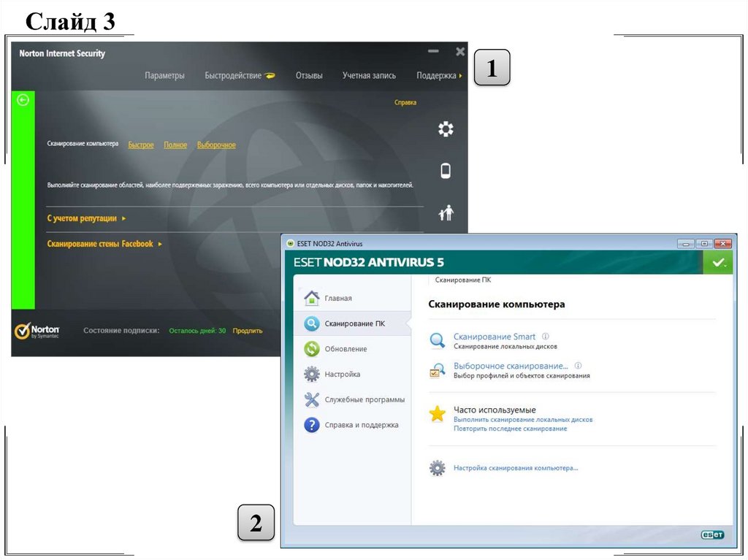Click info icon next to Сканирование Smart

pyautogui.click(x=546, y=337)
